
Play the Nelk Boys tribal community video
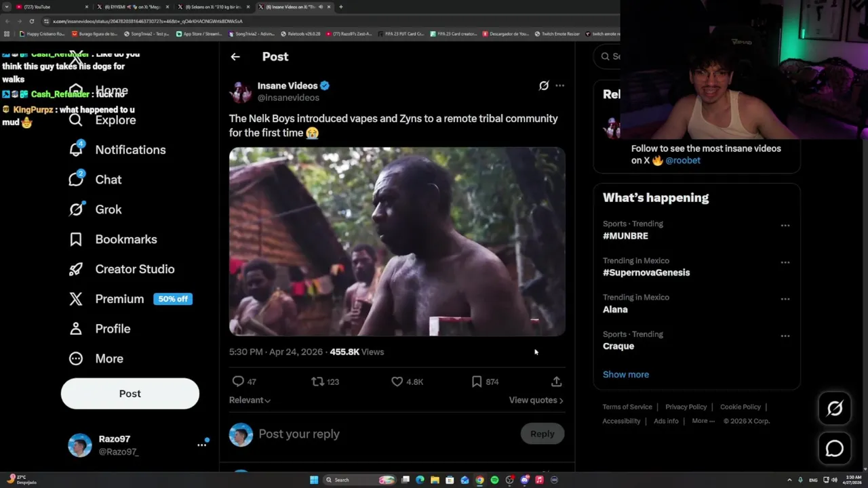tap(397, 242)
